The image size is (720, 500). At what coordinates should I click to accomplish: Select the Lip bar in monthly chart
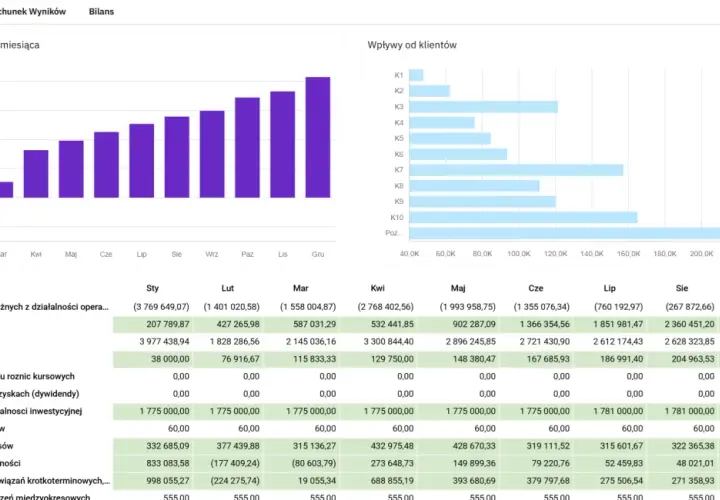[141, 161]
